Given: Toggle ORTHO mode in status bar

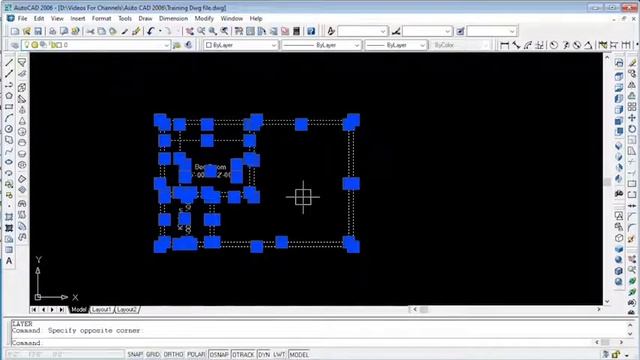Looking at the screenshot, I should point(173,355).
